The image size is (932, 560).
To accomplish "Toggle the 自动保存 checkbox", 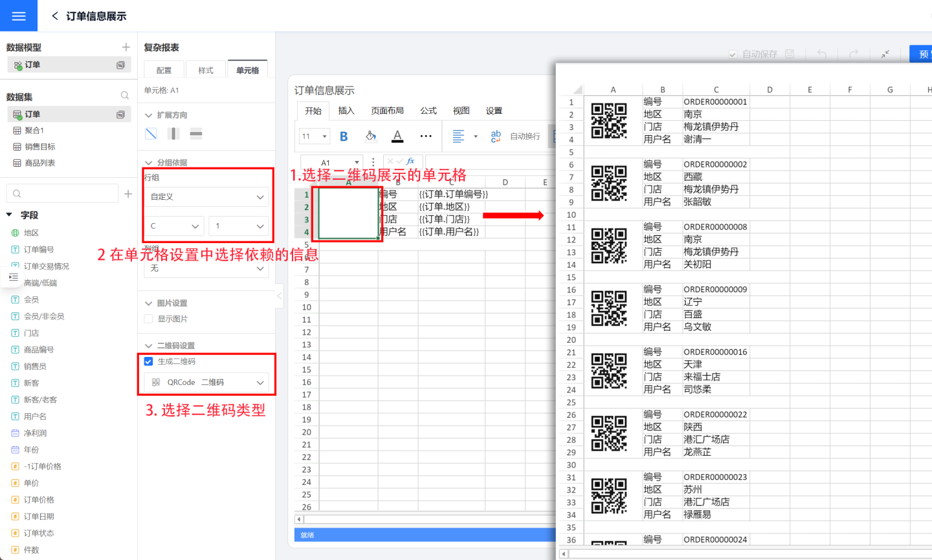I will tap(733, 54).
